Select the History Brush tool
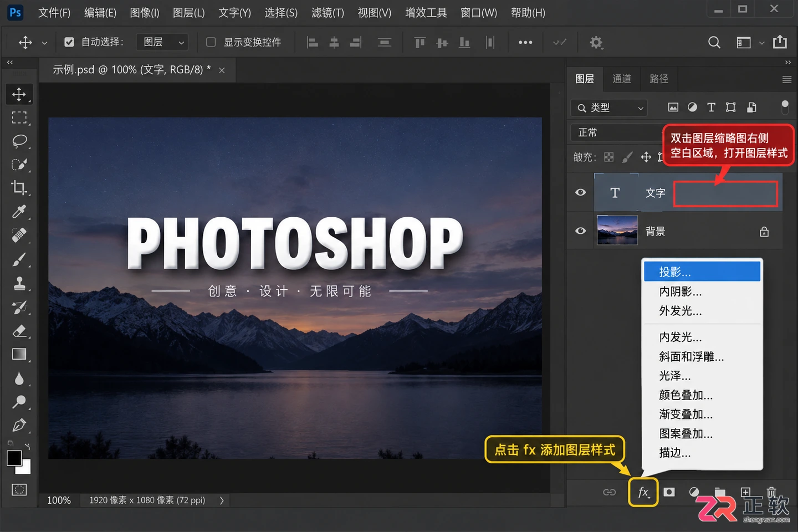The height and width of the screenshot is (532, 798). [x=19, y=307]
